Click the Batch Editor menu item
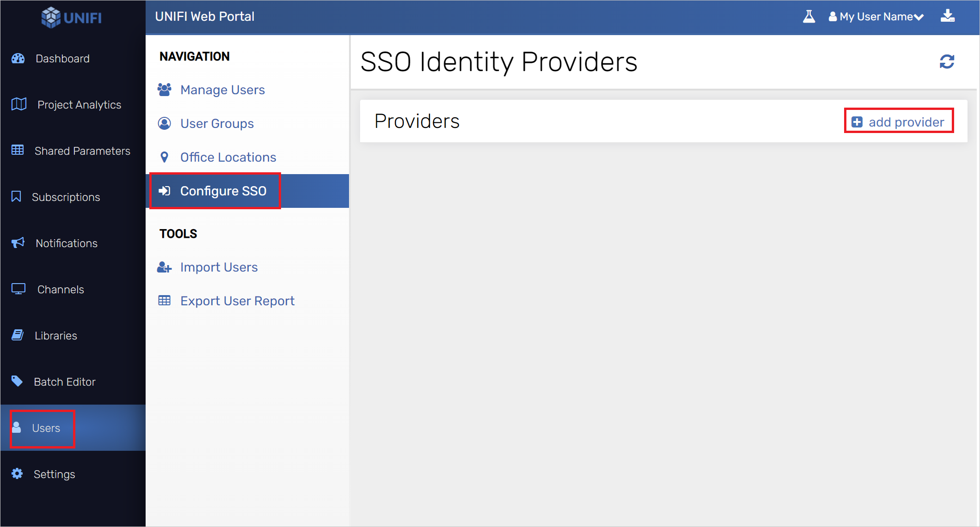Screen dimensions: 980x527 tap(64, 382)
